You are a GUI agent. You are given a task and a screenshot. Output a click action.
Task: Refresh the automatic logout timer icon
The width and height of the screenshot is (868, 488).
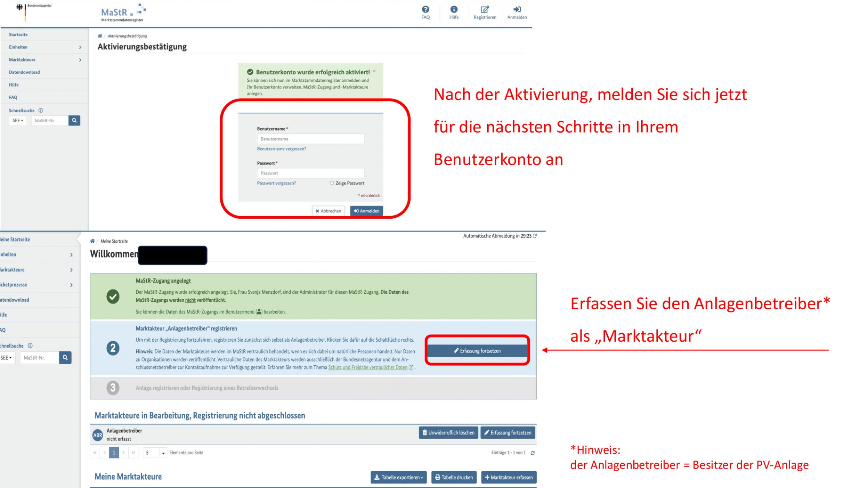pyautogui.click(x=535, y=236)
